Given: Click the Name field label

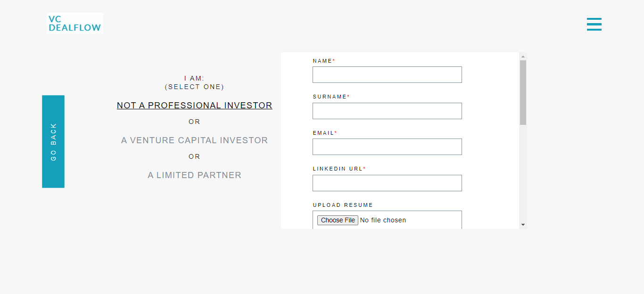Looking at the screenshot, I should 322,61.
